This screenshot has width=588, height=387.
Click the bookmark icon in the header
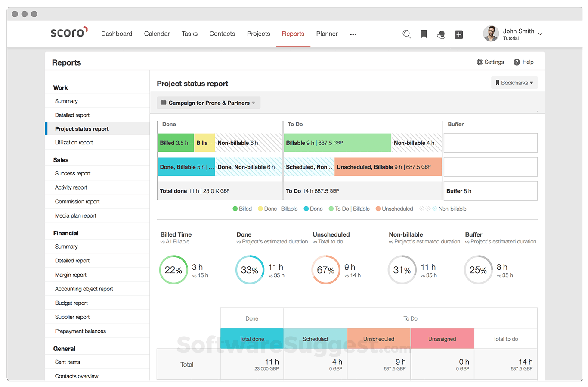click(x=424, y=34)
